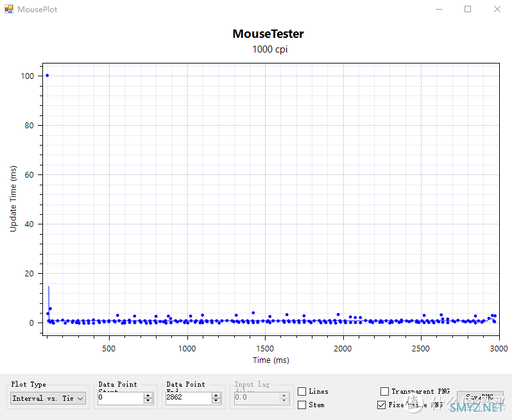Enable the Lines checkbox

pos(302,392)
